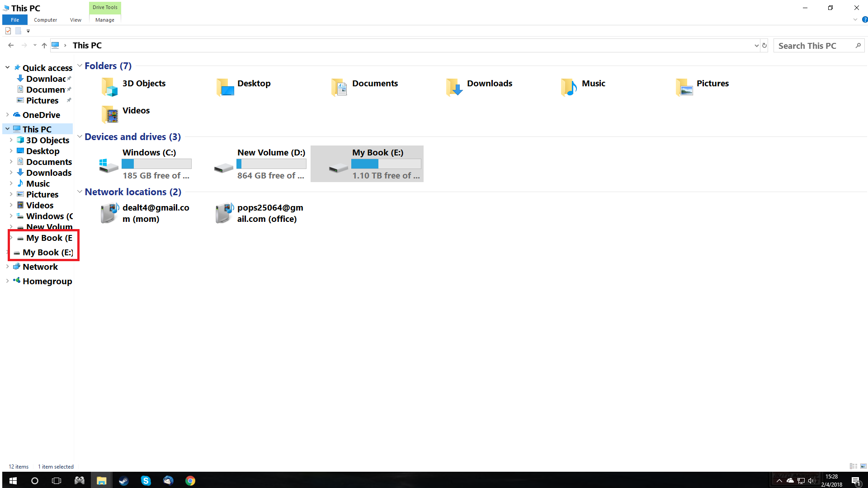
Task: Open the Manage Drive Tools tab
Action: [105, 20]
